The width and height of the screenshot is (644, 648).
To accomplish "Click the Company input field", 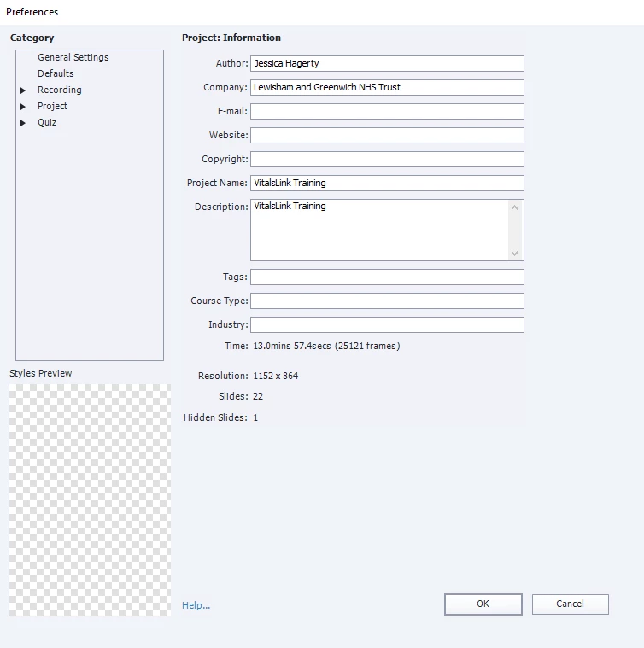I will click(387, 88).
